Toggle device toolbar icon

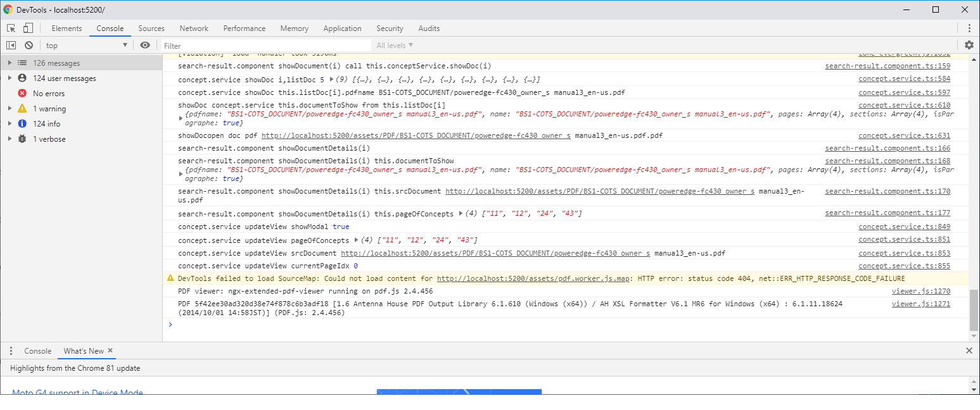[28, 28]
